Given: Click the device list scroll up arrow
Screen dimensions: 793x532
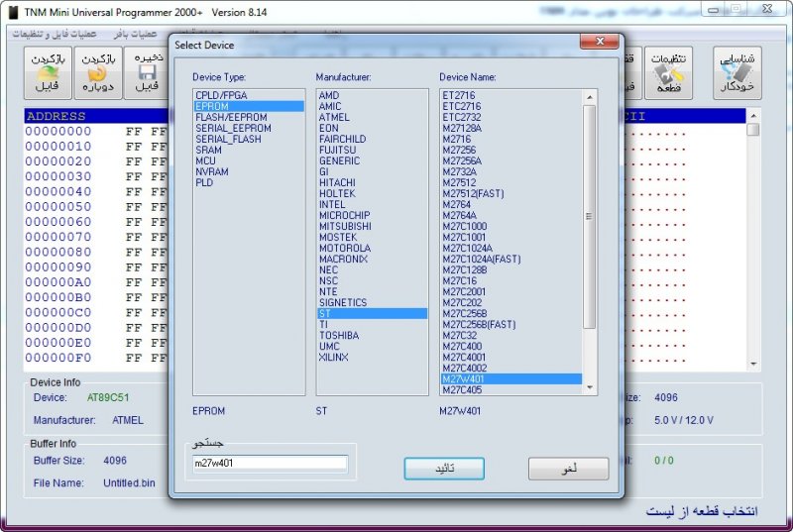Looking at the screenshot, I should coord(589,97).
